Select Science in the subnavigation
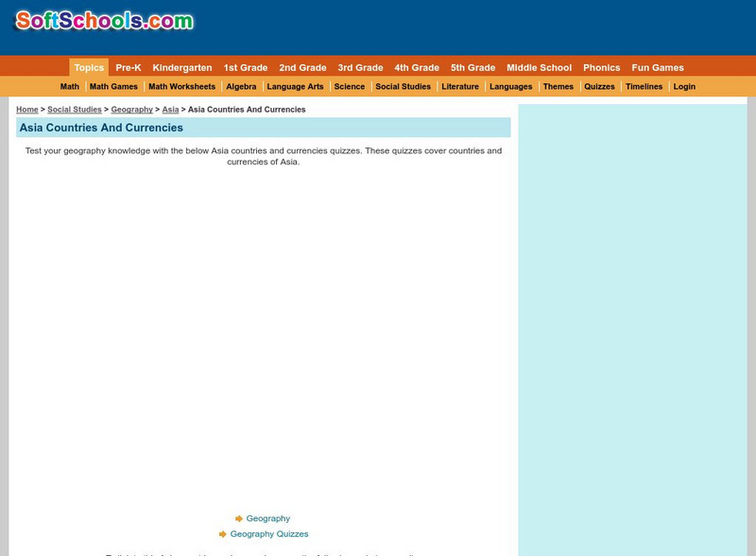The width and height of the screenshot is (756, 556). [x=349, y=86]
